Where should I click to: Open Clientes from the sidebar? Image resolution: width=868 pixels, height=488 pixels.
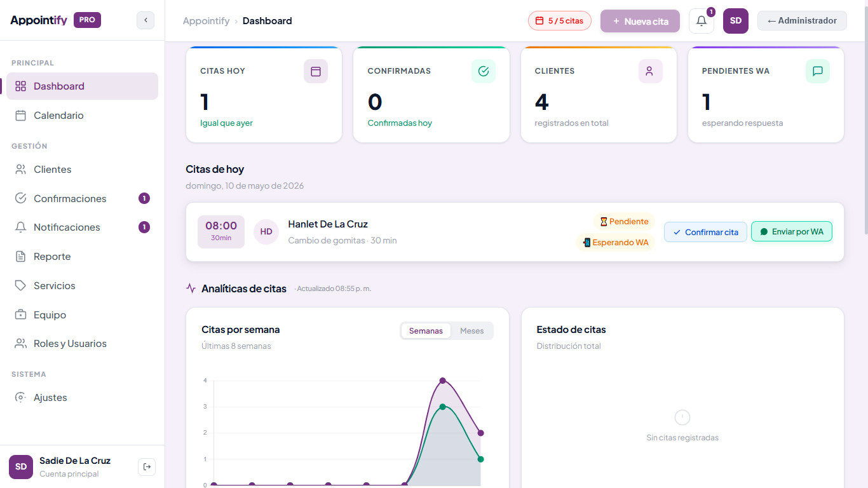click(x=82, y=170)
